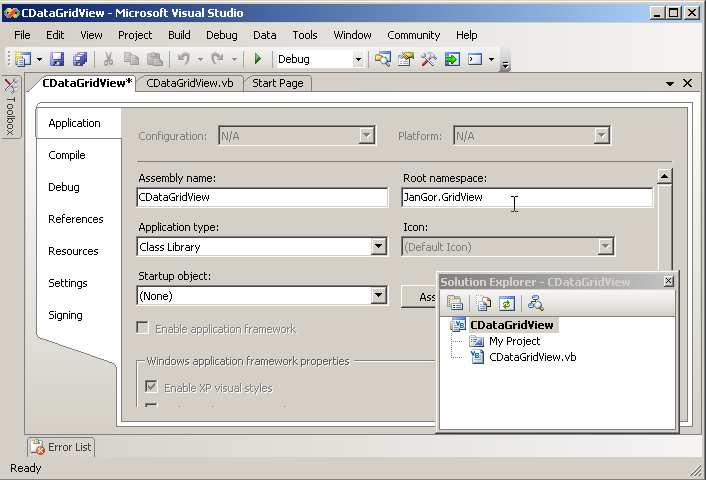Select CDataGridView.vb file in Solution Explorer
The image size is (706, 480).
pos(533,357)
